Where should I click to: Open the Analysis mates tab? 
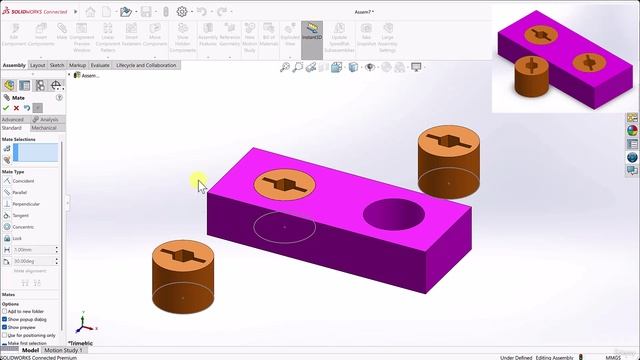[47, 120]
